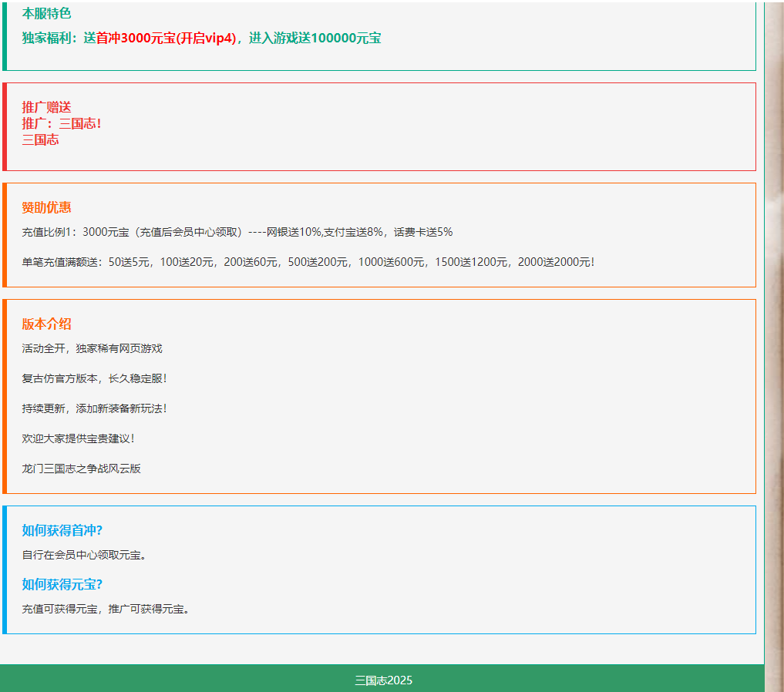This screenshot has width=784, height=692.
Task: Click the 独家福利 first-charge 3000元宝 line
Action: coord(201,38)
